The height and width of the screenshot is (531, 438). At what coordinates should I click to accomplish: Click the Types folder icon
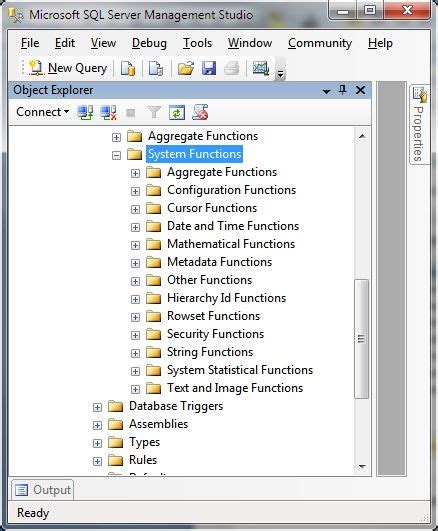[x=116, y=442]
